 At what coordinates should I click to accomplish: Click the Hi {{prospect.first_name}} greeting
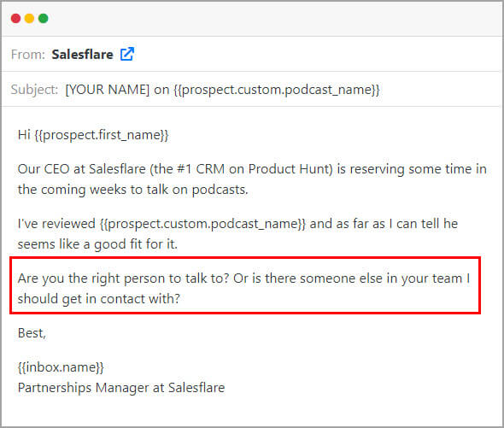pos(93,135)
